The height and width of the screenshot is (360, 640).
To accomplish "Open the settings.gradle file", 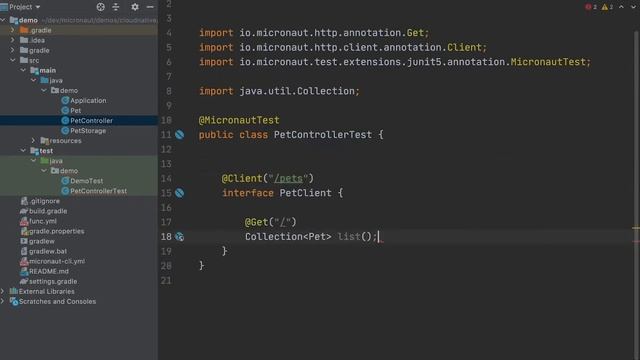I will (x=49, y=281).
